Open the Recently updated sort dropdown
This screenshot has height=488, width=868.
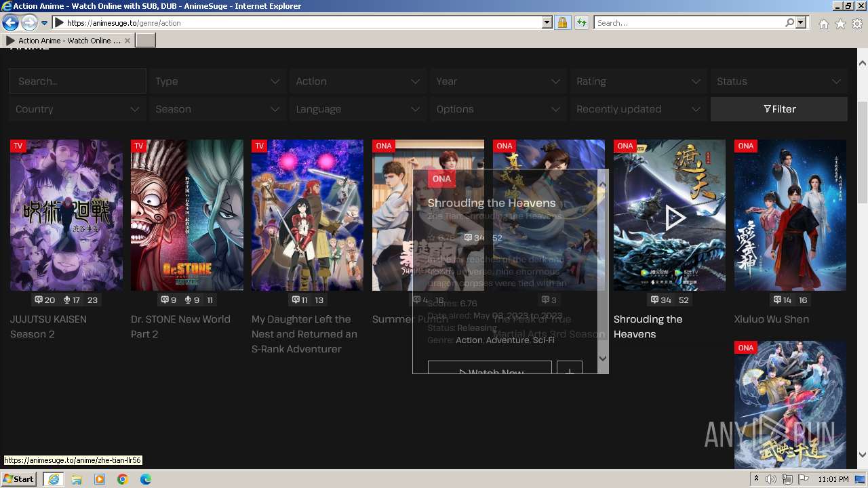pyautogui.click(x=638, y=109)
